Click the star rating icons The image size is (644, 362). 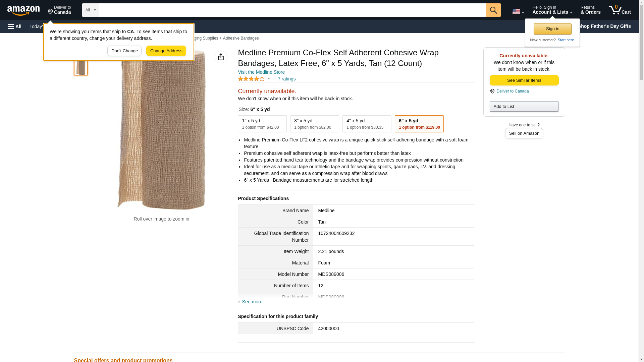[x=251, y=79]
